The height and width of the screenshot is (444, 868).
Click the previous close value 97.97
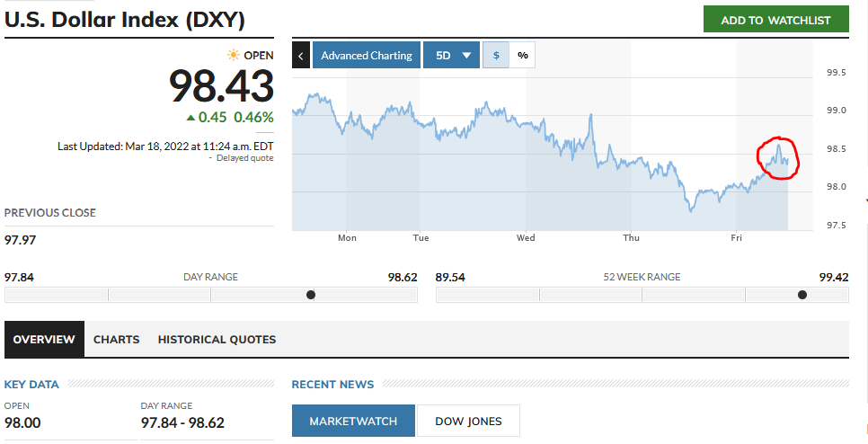click(x=20, y=240)
